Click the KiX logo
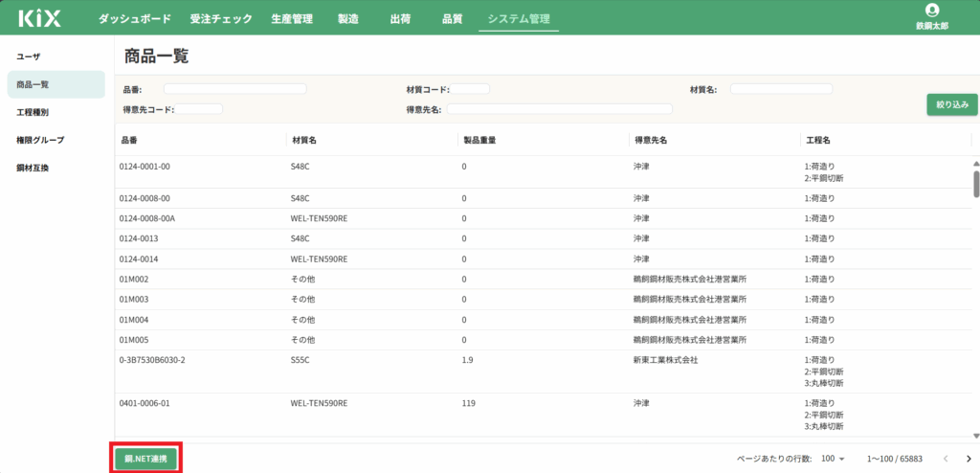Image resolution: width=980 pixels, height=473 pixels. [x=40, y=18]
